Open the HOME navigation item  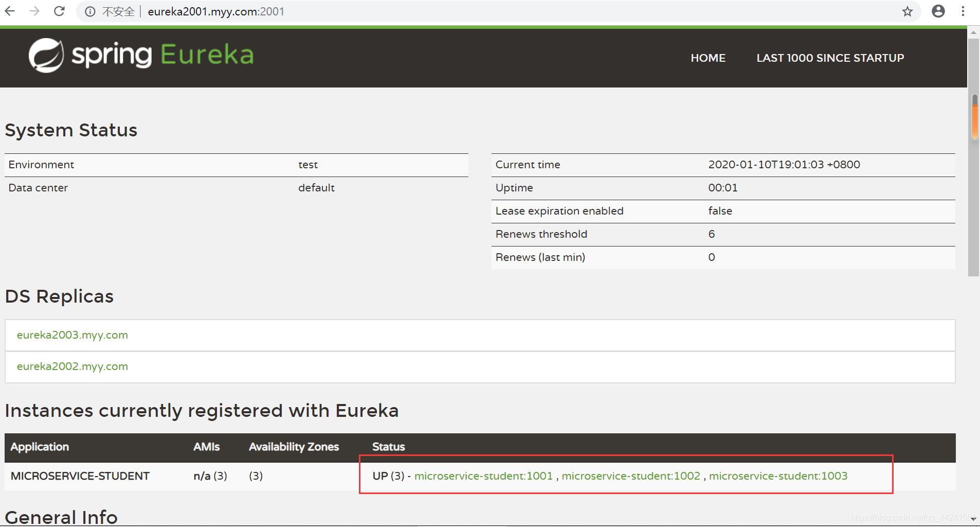[x=708, y=58]
